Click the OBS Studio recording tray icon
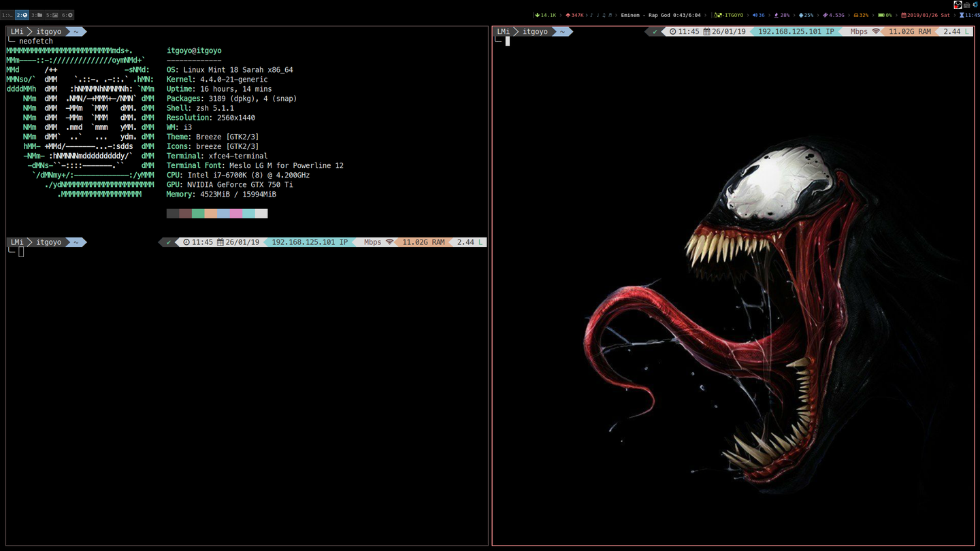Viewport: 980px width, 551px height. 958,3
